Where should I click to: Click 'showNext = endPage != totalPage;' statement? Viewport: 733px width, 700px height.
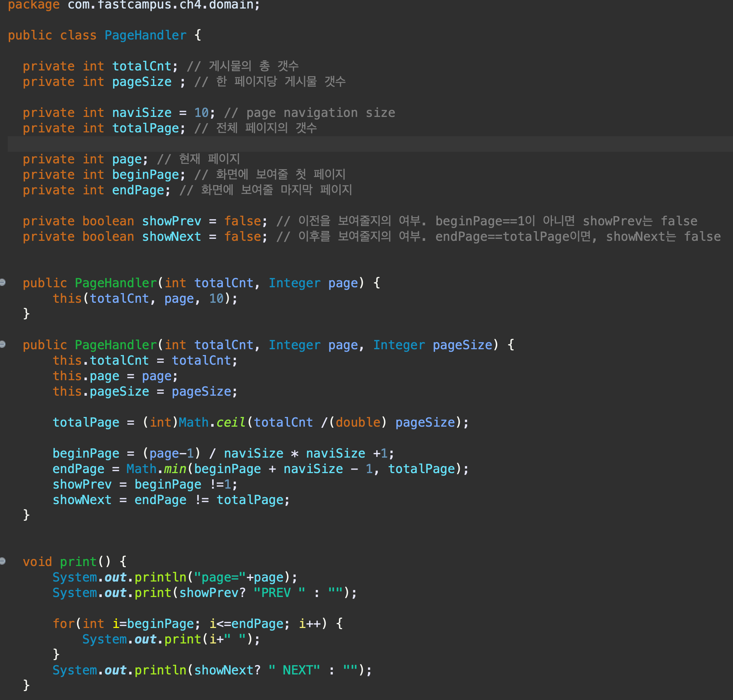171,500
